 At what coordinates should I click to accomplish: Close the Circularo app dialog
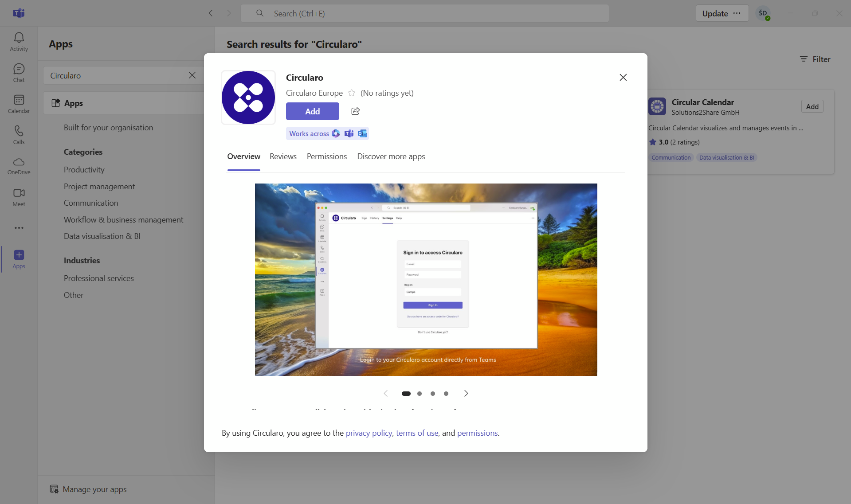pyautogui.click(x=623, y=78)
